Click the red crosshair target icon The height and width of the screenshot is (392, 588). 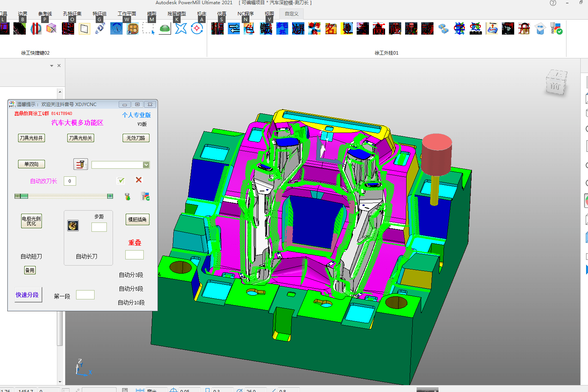tap(197, 28)
